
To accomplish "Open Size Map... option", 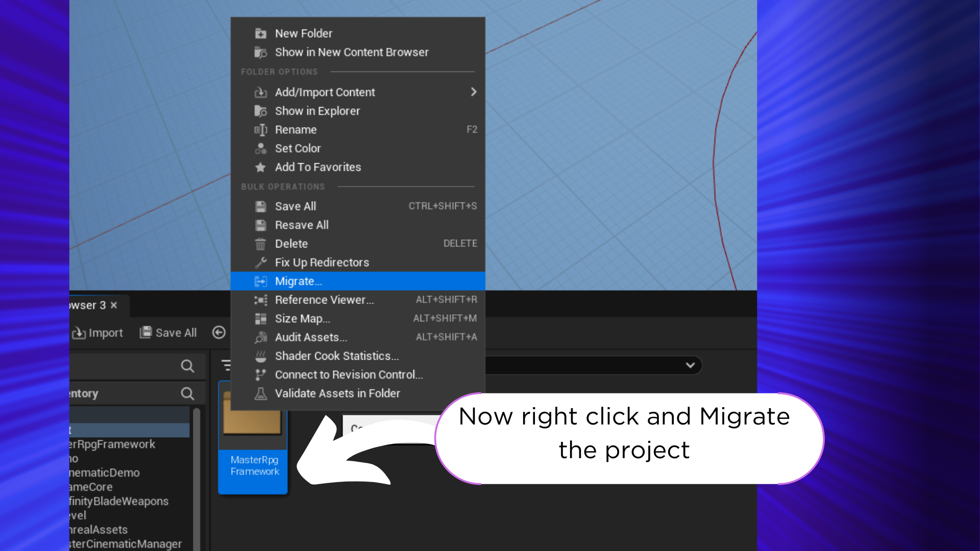I will pyautogui.click(x=357, y=318).
